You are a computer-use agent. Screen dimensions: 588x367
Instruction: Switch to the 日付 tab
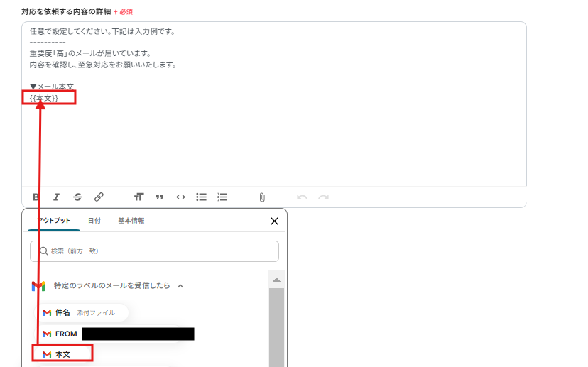[94, 221]
